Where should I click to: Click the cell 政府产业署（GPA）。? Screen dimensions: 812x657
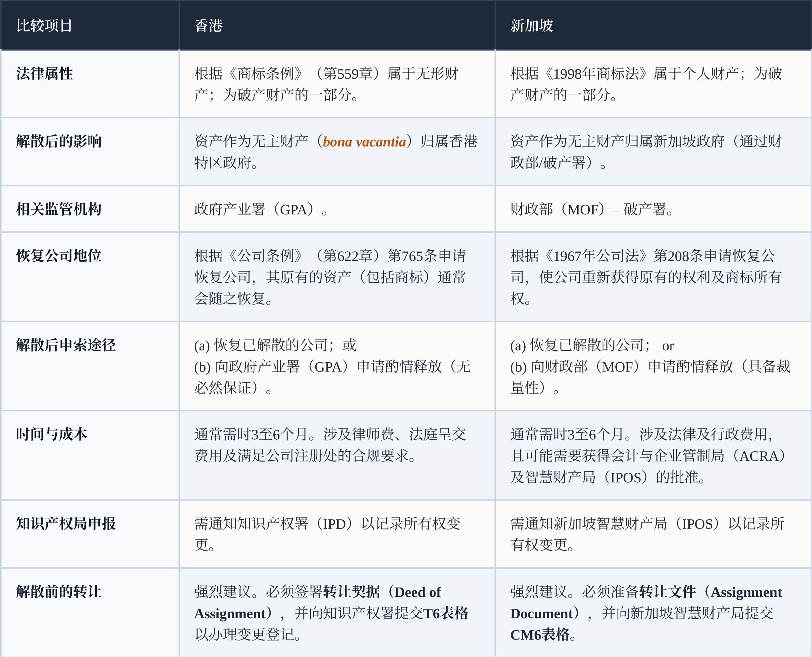337,209
